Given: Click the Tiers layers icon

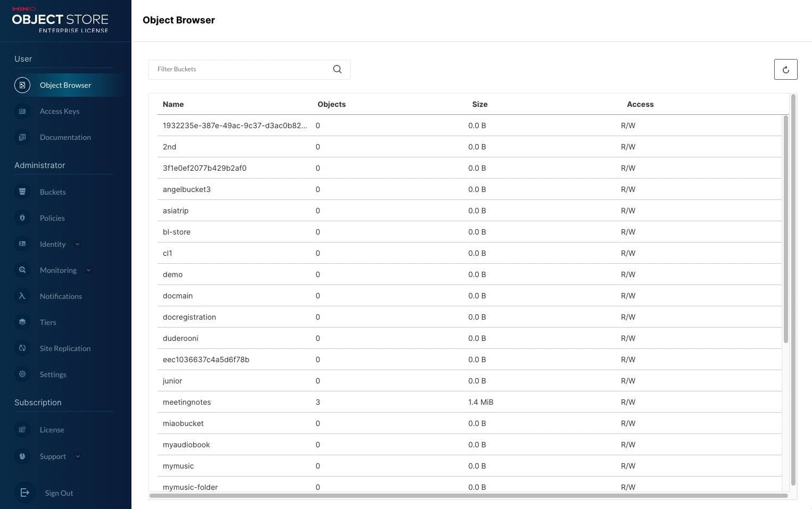Looking at the screenshot, I should click(22, 322).
